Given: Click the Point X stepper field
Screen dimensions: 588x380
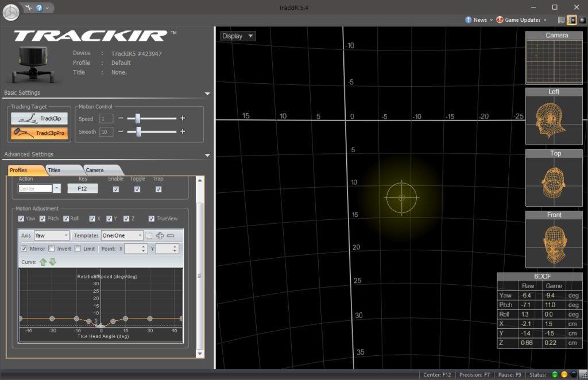Looking at the screenshot, I should [x=136, y=249].
